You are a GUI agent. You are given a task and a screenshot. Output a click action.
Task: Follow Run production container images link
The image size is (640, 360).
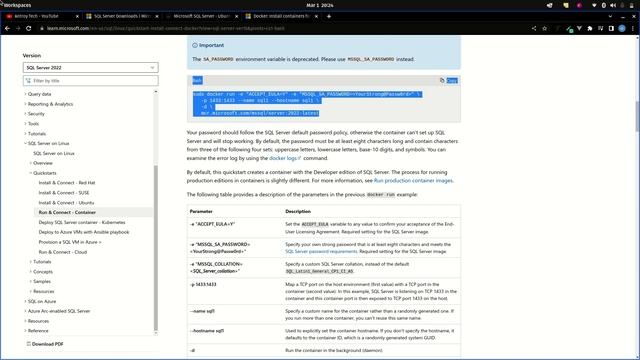(x=413, y=180)
